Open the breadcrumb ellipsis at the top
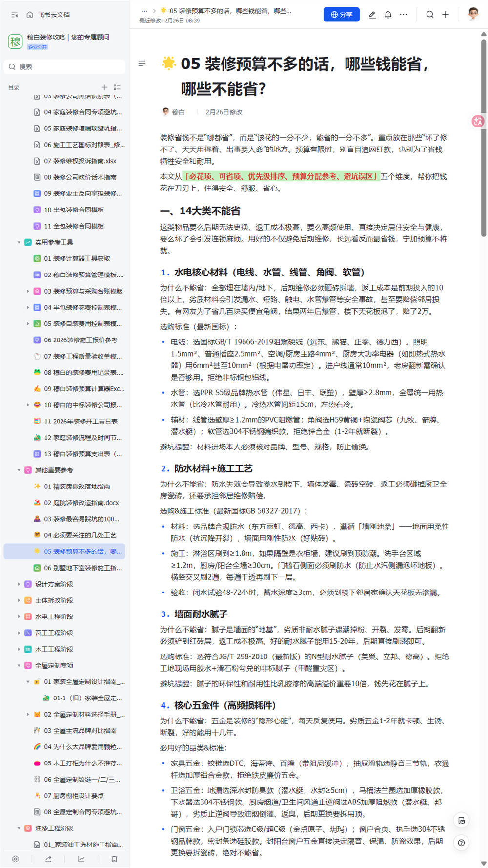This screenshot has height=868, width=488. 144,11
